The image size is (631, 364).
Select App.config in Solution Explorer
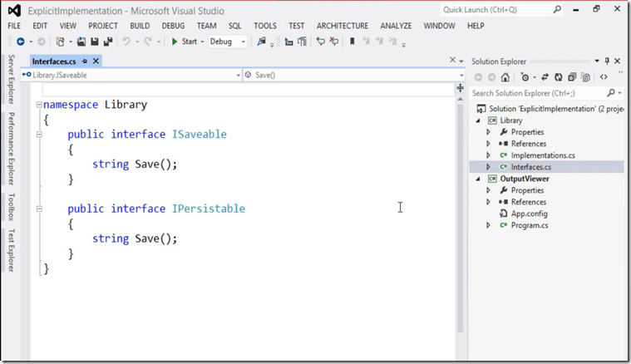530,214
